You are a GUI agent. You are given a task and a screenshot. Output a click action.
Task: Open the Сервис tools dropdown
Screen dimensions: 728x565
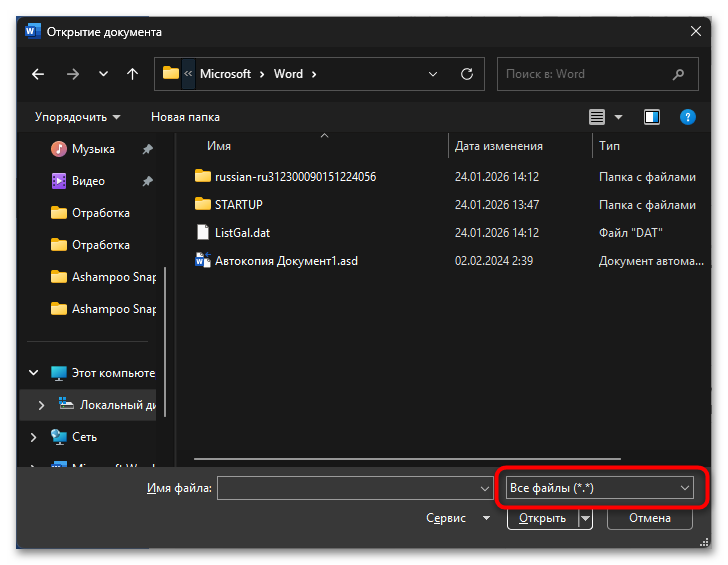pyautogui.click(x=457, y=518)
